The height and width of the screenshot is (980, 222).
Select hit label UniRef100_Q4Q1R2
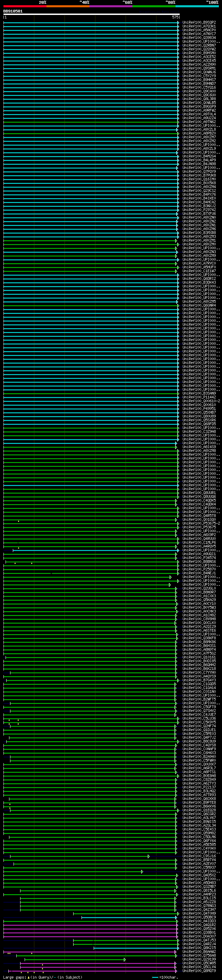click(199, 925)
